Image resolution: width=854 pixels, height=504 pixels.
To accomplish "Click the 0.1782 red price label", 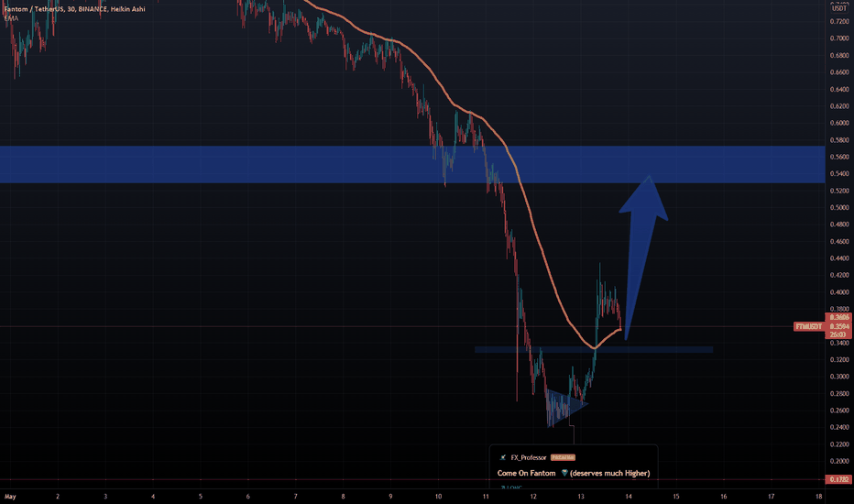I will point(839,479).
